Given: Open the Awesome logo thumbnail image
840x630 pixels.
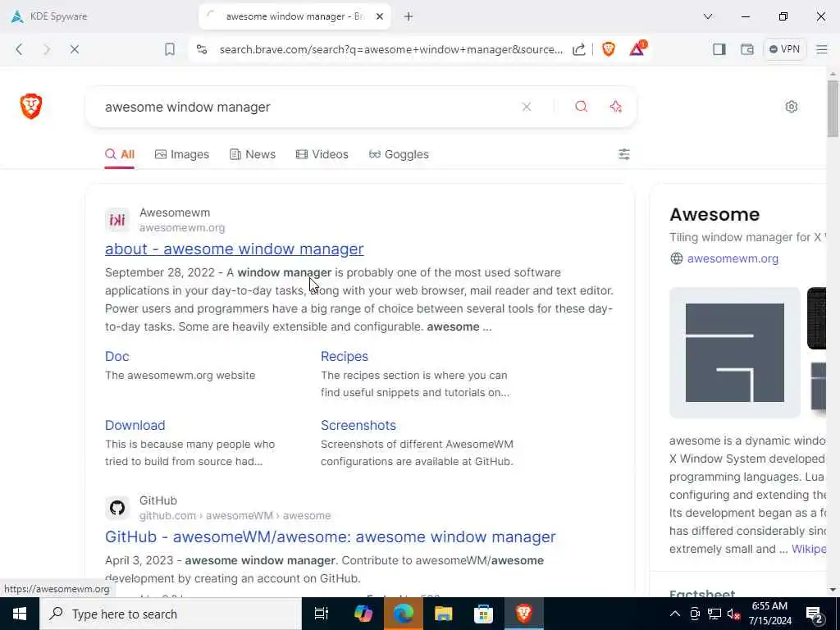Looking at the screenshot, I should tap(734, 353).
